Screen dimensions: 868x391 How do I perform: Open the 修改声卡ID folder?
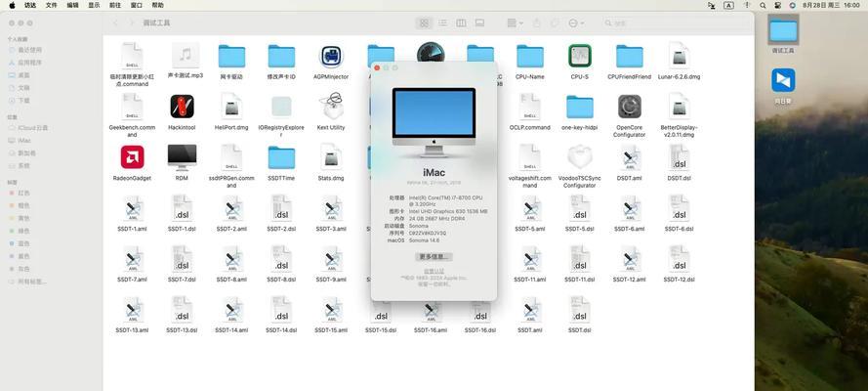pyautogui.click(x=281, y=57)
